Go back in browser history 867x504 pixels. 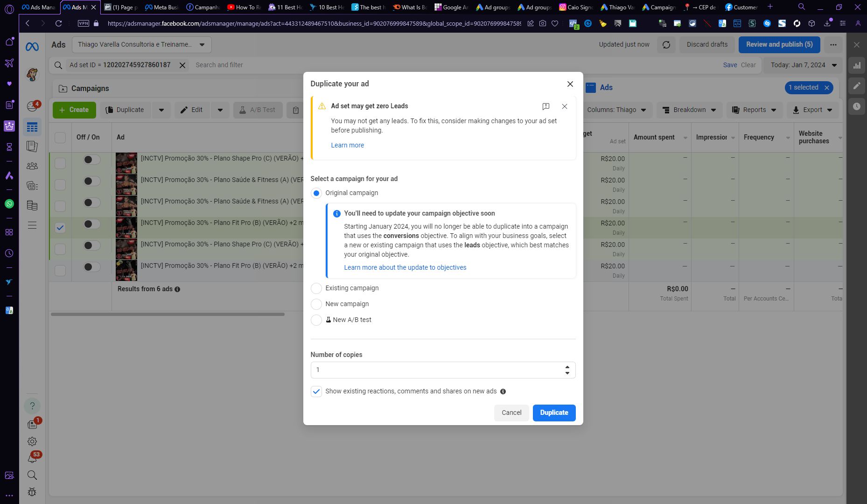point(28,23)
